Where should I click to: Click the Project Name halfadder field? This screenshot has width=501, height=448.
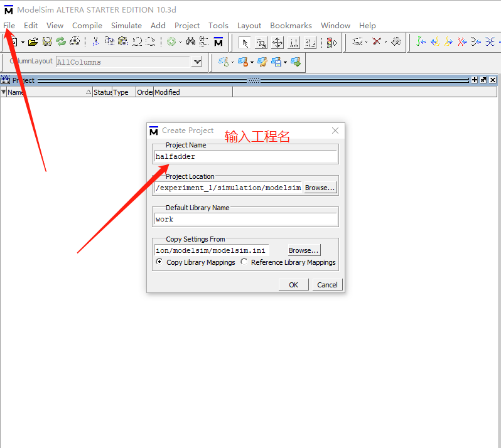point(245,156)
